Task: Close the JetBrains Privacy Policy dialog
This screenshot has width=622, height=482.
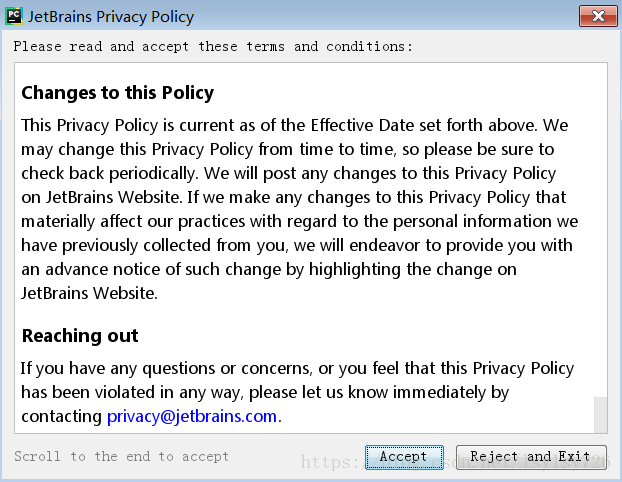Action: pyautogui.click(x=598, y=16)
